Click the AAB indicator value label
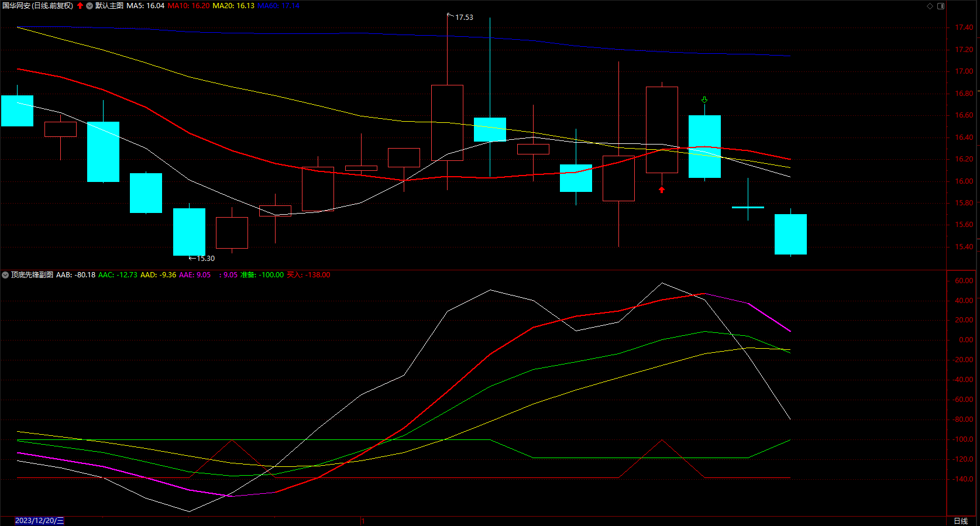This screenshot has height=526, width=980. [x=75, y=275]
